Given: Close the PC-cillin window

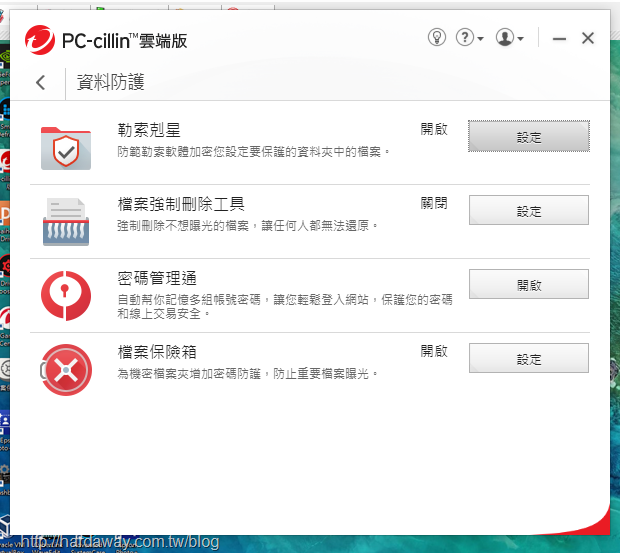Looking at the screenshot, I should 588,38.
